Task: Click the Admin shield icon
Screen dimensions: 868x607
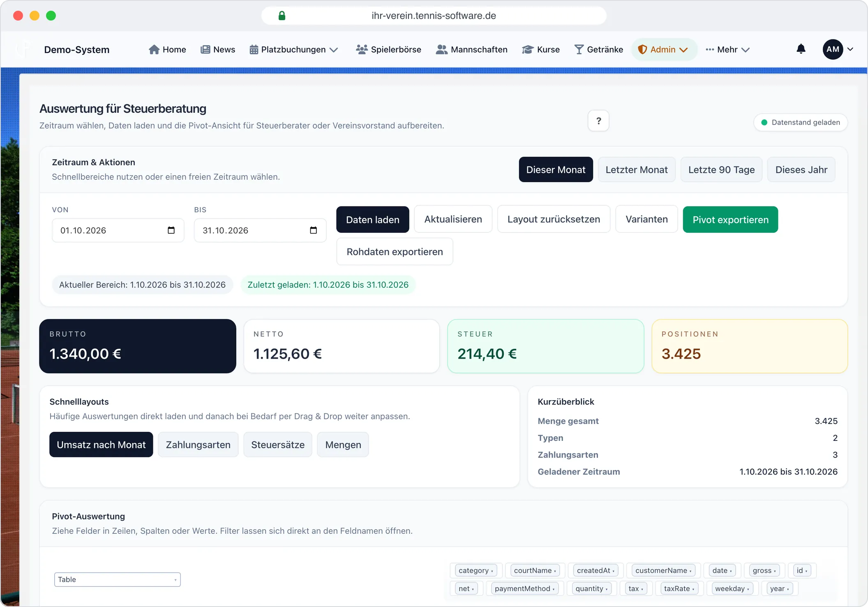Action: coord(642,50)
